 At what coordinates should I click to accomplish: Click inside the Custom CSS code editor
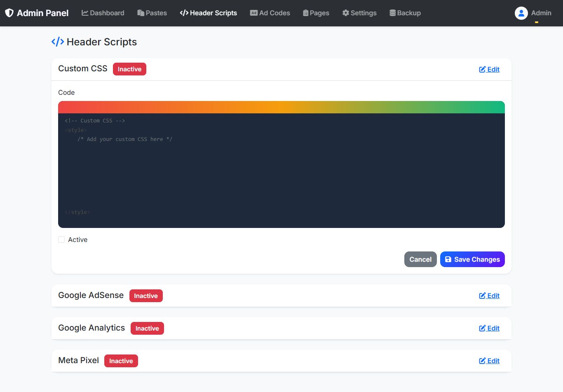click(x=281, y=170)
